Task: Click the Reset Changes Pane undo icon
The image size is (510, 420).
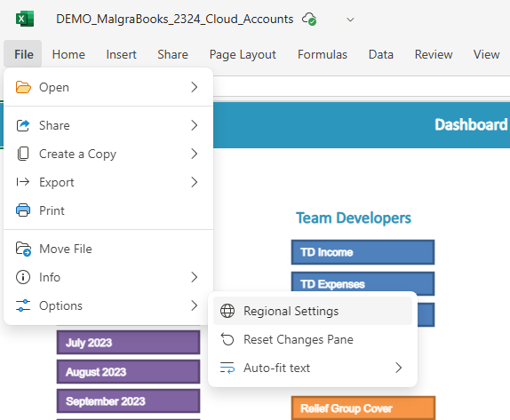Action: pyautogui.click(x=227, y=339)
